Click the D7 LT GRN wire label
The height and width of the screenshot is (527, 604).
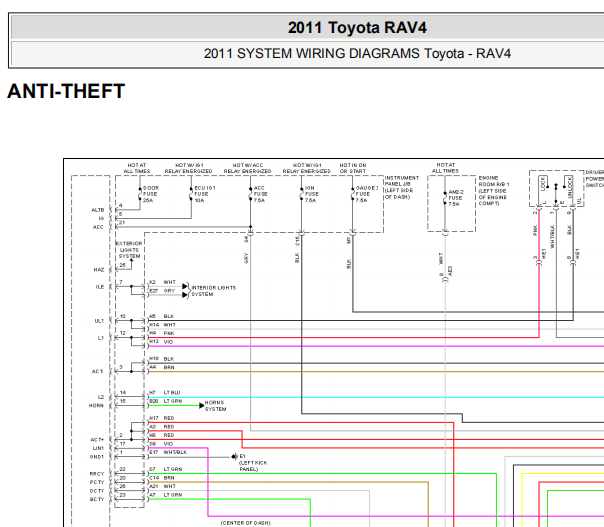point(166,469)
